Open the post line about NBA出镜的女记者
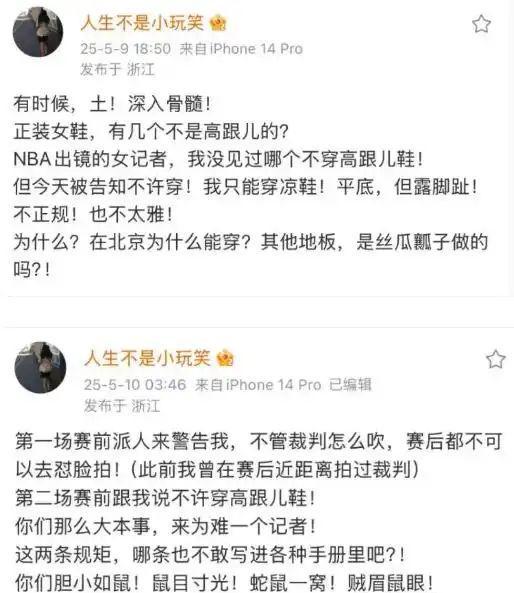 coord(218,159)
